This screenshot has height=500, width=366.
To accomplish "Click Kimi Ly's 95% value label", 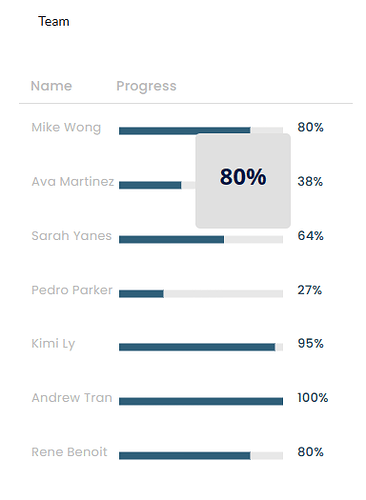I will click(x=310, y=344).
